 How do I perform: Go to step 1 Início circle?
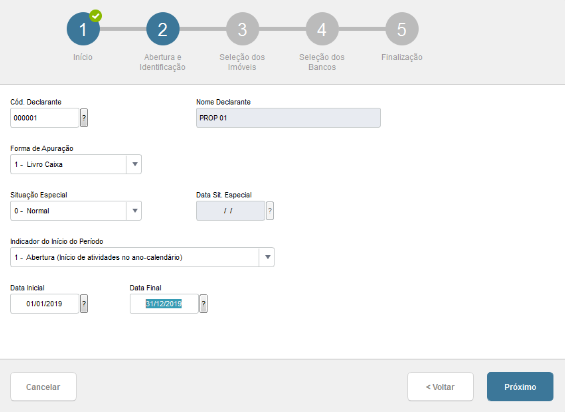tap(83, 29)
